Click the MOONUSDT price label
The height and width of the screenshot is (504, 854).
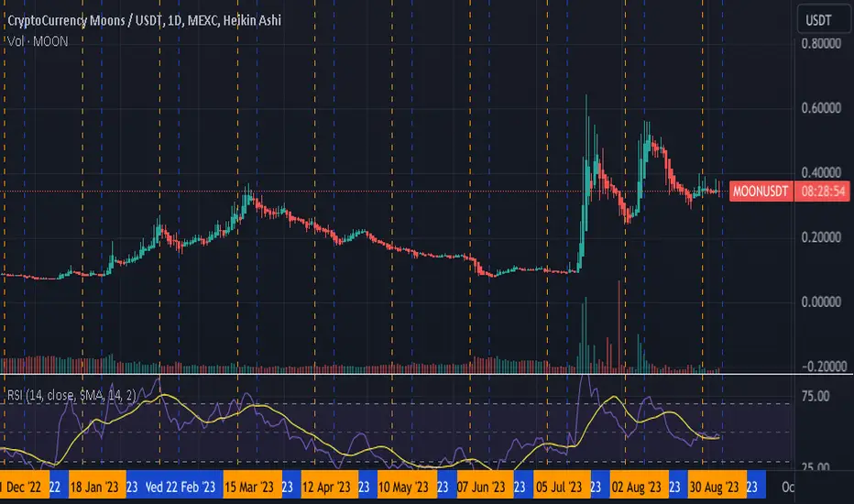(x=761, y=192)
